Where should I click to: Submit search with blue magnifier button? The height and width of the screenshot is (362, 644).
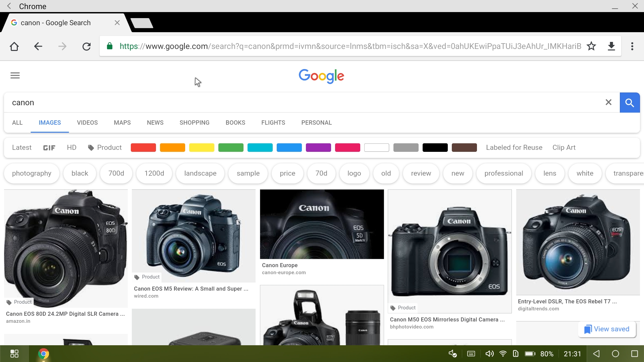[630, 103]
